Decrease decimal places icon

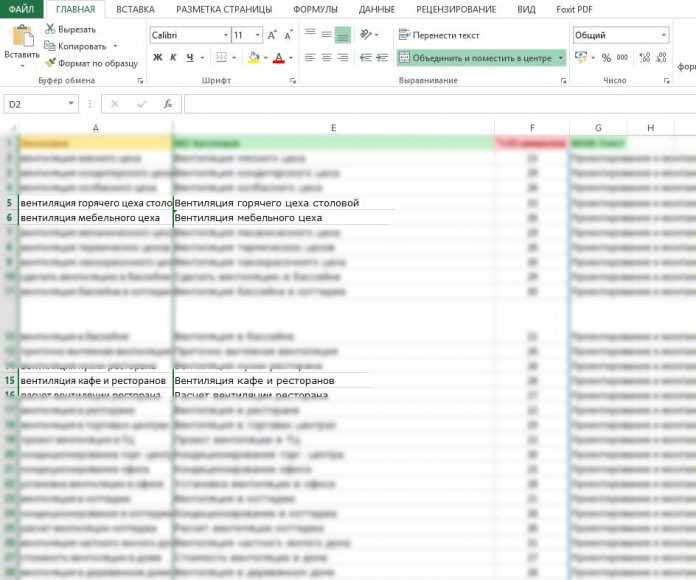coord(661,58)
